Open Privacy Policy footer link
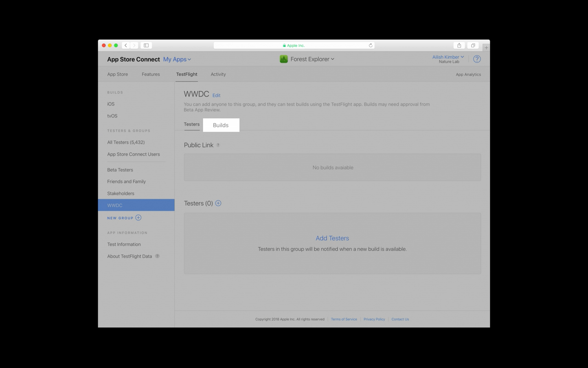The image size is (588, 368). click(374, 319)
